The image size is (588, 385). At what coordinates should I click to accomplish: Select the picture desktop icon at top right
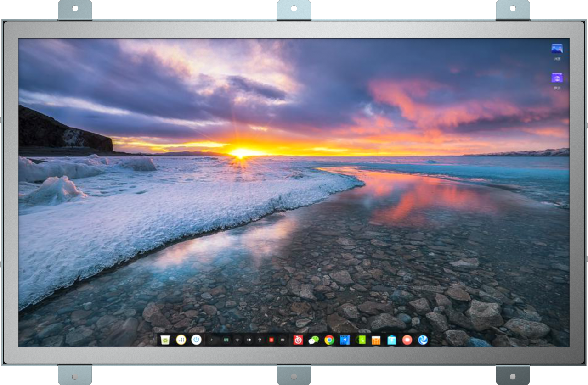click(x=557, y=49)
